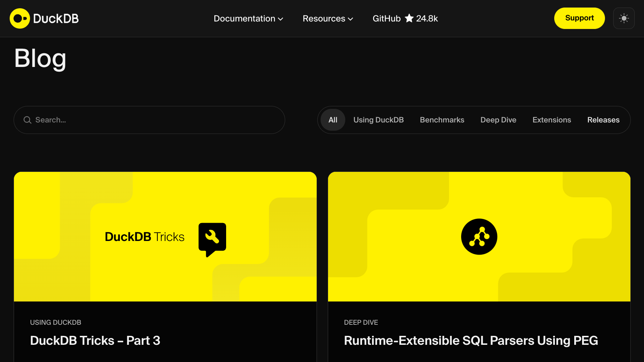Image resolution: width=644 pixels, height=362 pixels.
Task: Focus the blog Search input field
Action: [149, 120]
